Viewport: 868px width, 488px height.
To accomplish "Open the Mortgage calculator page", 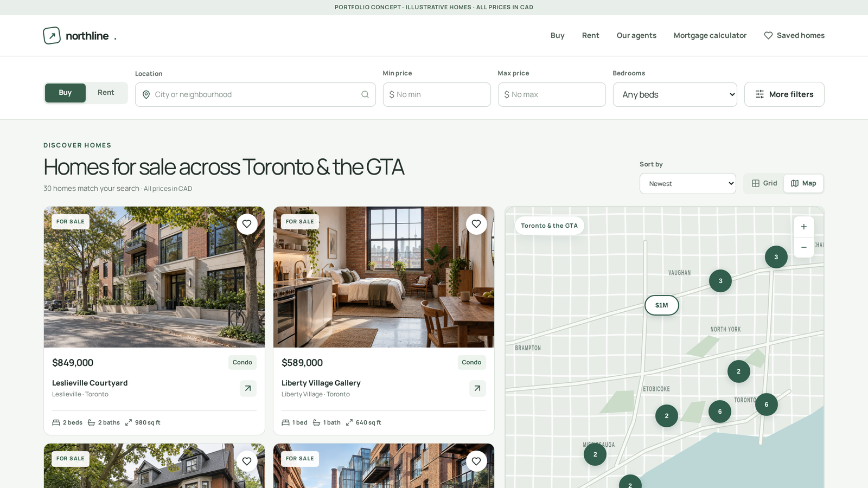I will (710, 35).
